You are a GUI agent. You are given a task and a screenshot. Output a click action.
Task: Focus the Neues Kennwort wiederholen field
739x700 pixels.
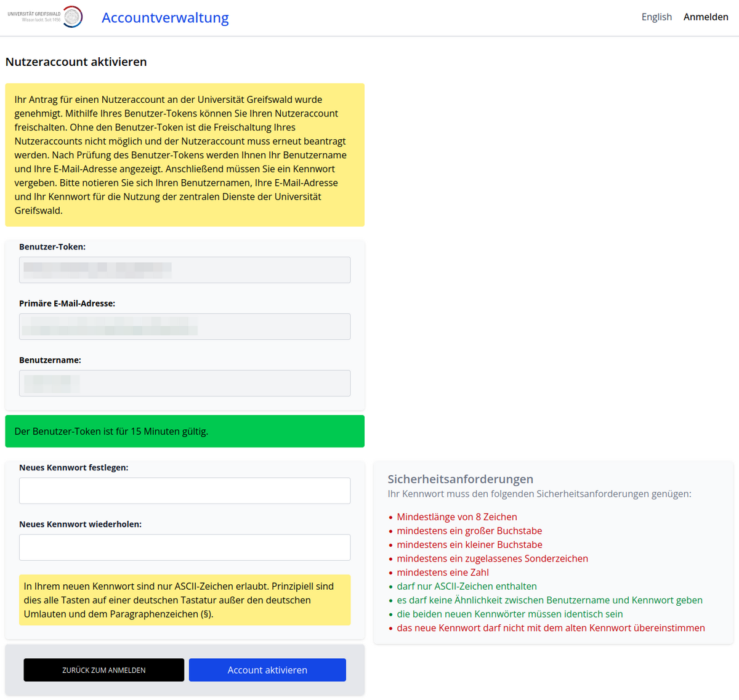pyautogui.click(x=185, y=547)
